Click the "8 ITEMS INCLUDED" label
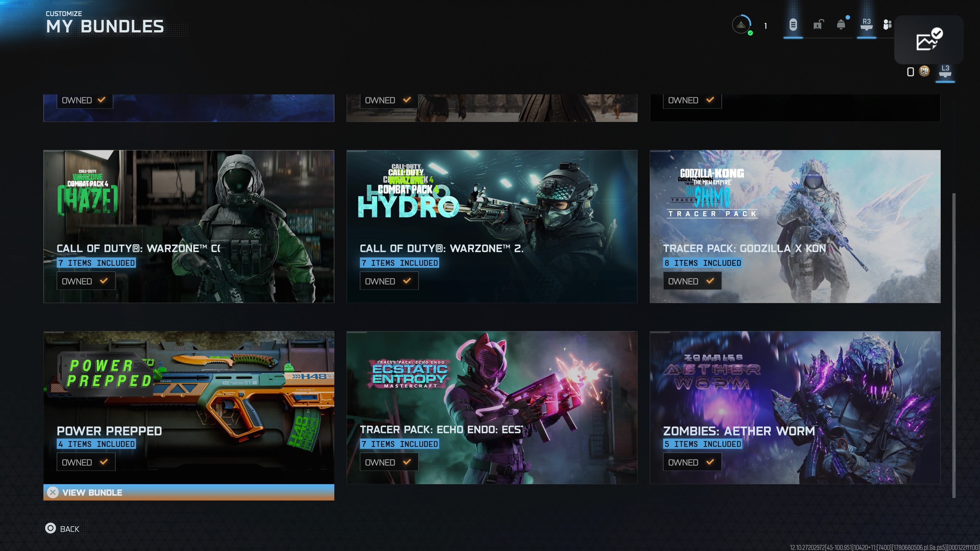The width and height of the screenshot is (980, 551). (703, 263)
